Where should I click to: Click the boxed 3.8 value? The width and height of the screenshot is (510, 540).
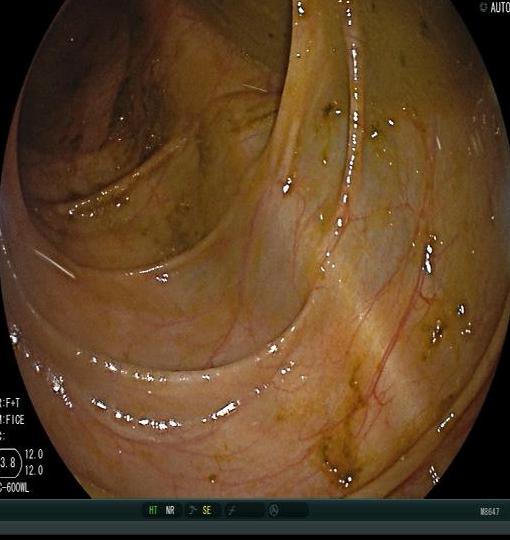pyautogui.click(x=9, y=463)
